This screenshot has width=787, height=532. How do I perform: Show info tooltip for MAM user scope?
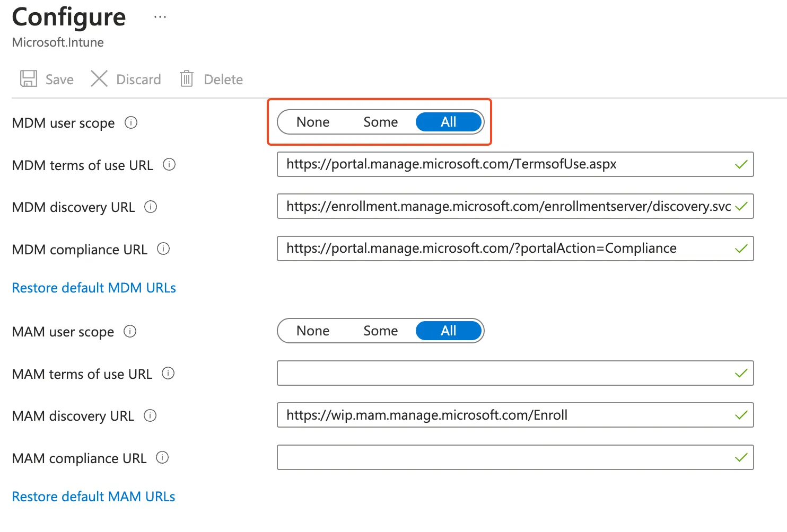pos(130,331)
